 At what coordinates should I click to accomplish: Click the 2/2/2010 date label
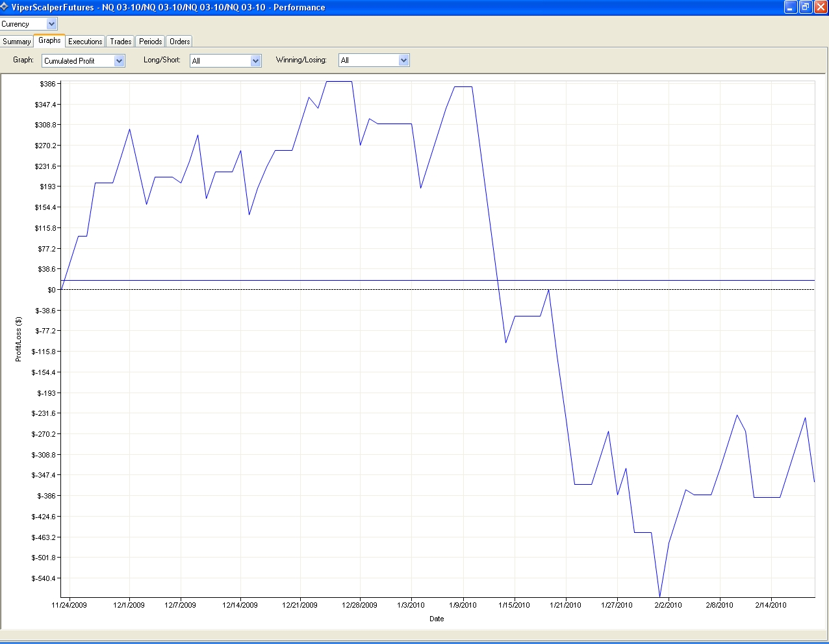click(x=669, y=605)
